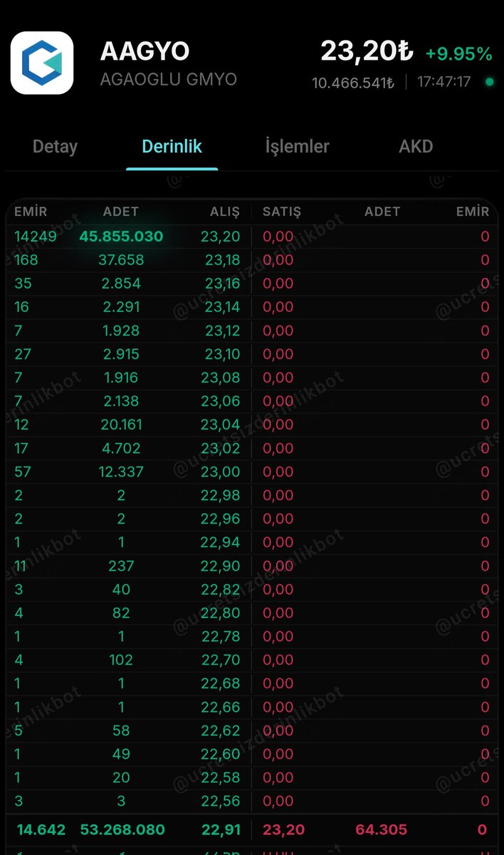
Task: Tap the SATIŞ column header
Action: [282, 212]
